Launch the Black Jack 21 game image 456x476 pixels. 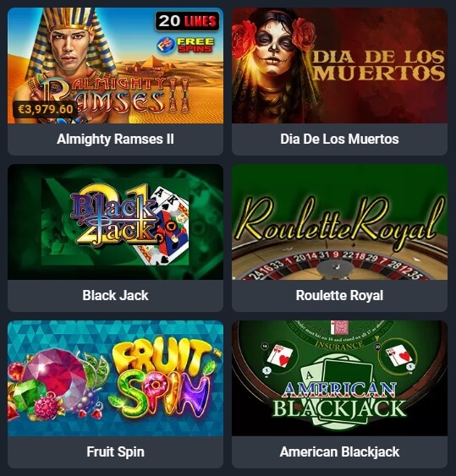115,222
